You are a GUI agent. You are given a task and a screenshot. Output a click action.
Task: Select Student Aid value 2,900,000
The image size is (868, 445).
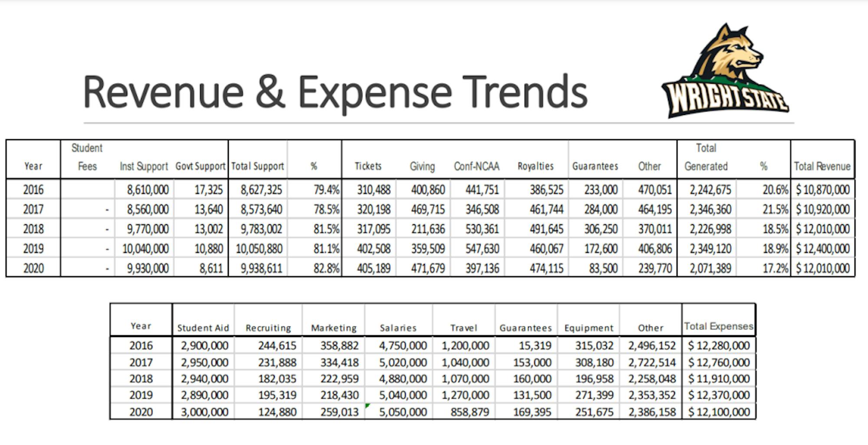[204, 346]
